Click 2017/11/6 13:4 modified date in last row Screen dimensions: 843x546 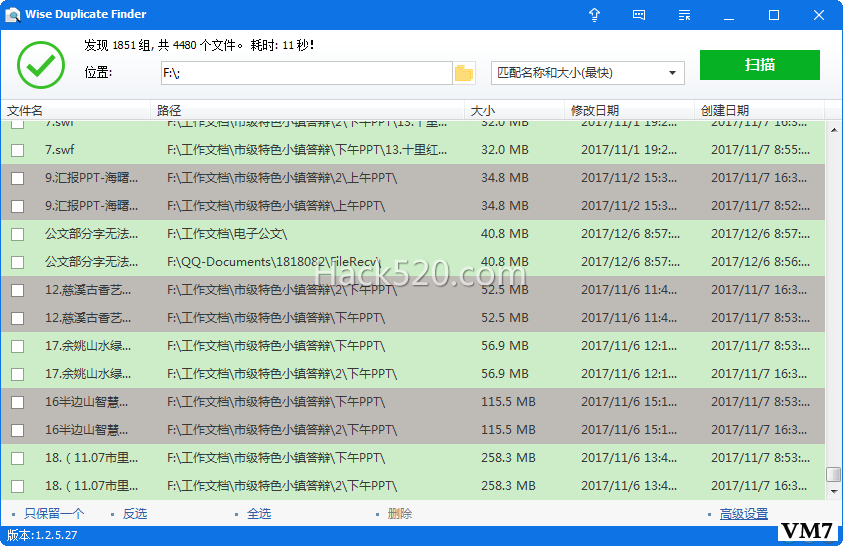(x=628, y=485)
